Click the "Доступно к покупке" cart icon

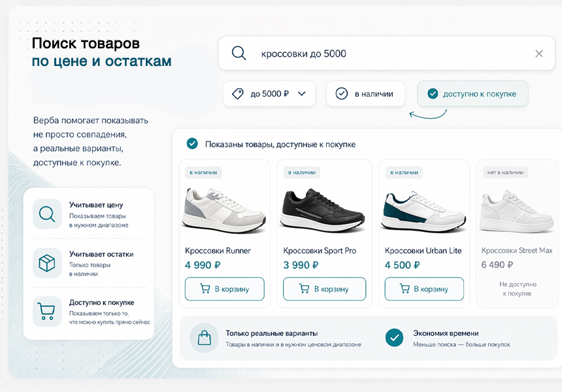coord(47,311)
